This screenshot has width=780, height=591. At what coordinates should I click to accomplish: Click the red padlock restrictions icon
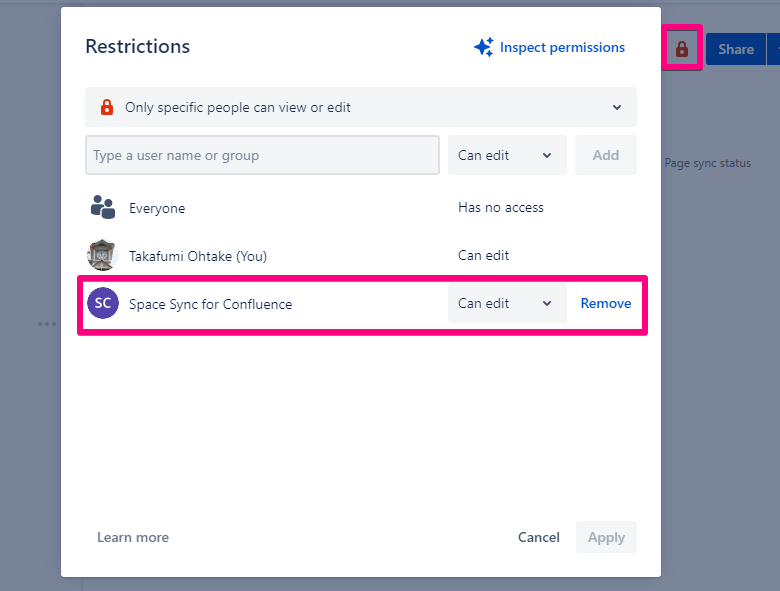pyautogui.click(x=682, y=49)
